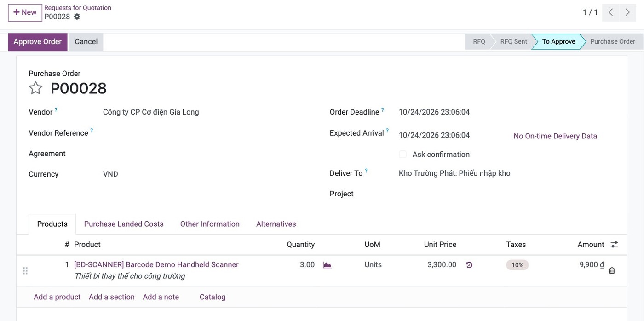Click the Approve Order button
The image size is (644, 321).
38,42
